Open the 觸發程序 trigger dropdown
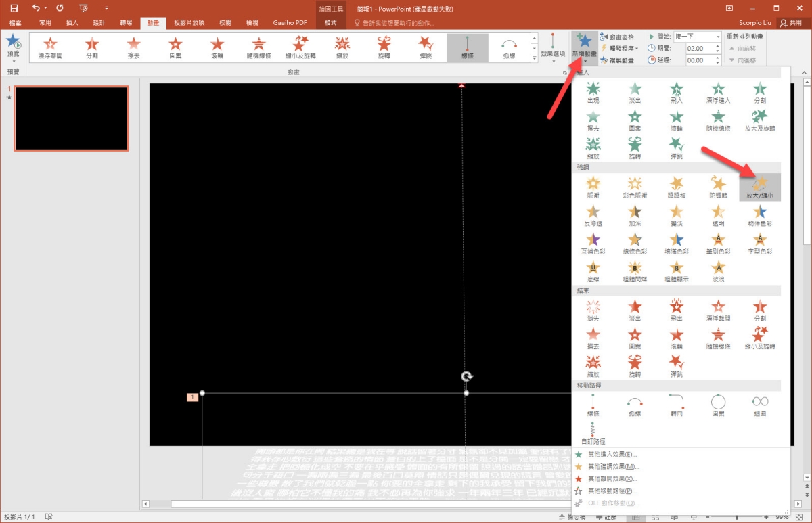This screenshot has height=523, width=812. pos(620,48)
